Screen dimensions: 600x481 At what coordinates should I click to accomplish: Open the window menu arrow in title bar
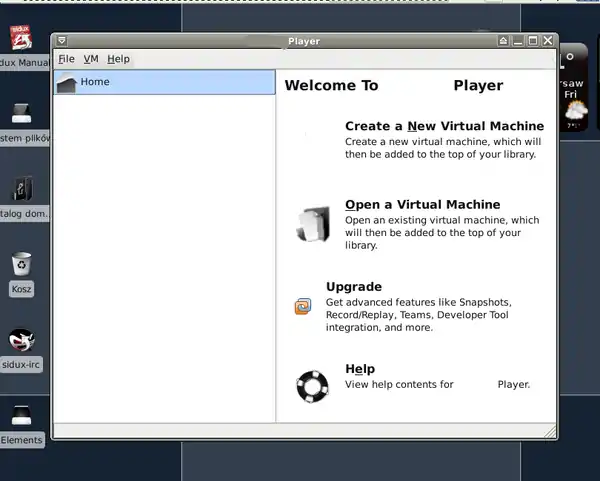coord(62,41)
